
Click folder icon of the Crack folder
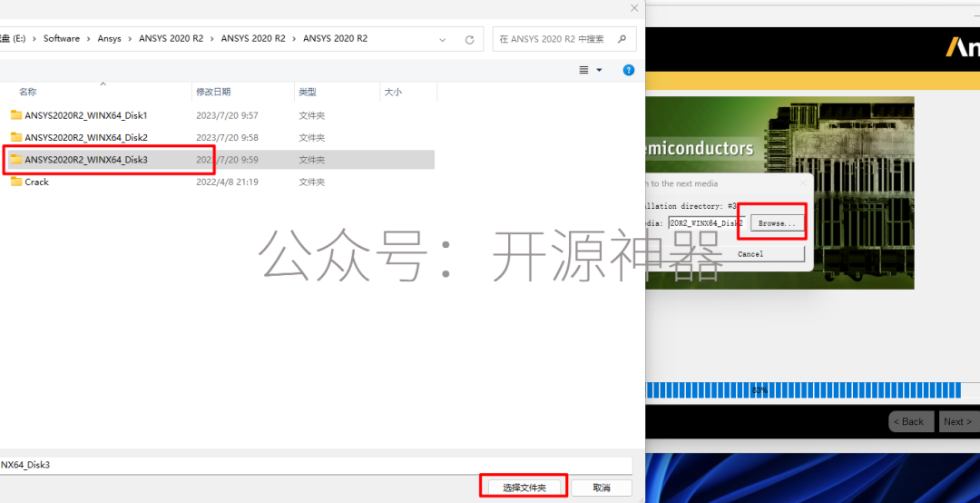click(x=16, y=182)
